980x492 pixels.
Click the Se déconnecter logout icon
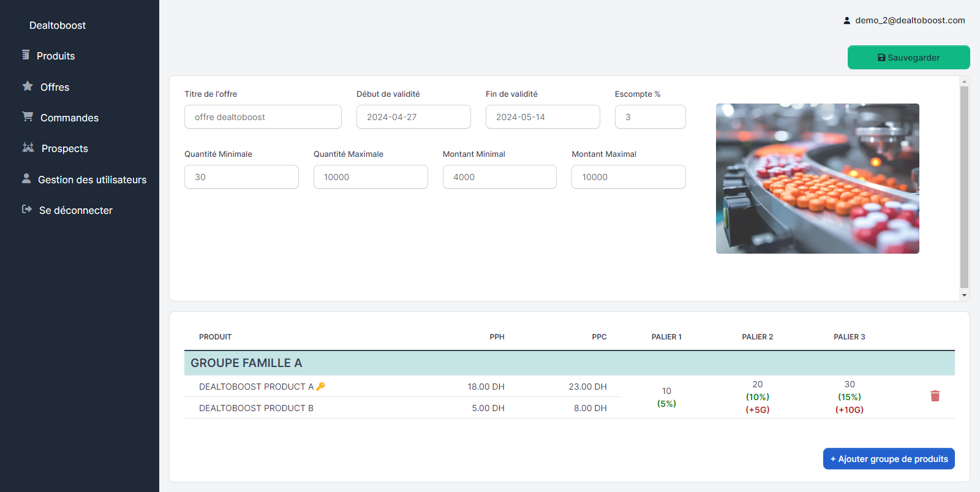27,210
